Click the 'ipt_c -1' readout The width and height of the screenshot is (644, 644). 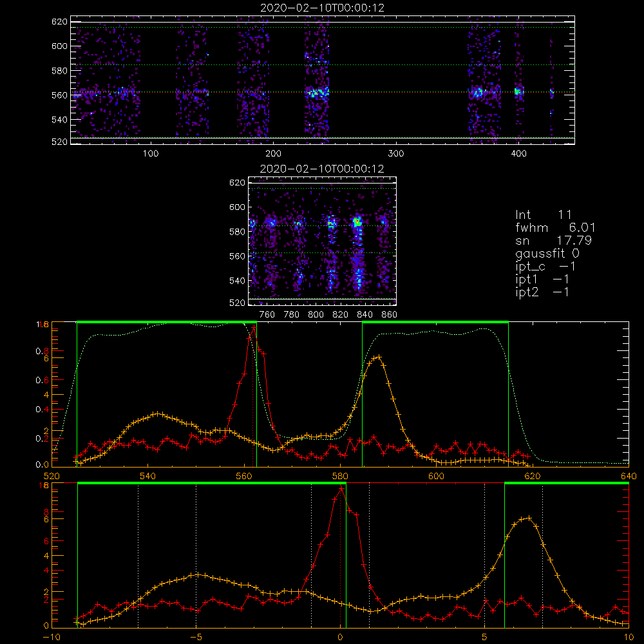545,267
